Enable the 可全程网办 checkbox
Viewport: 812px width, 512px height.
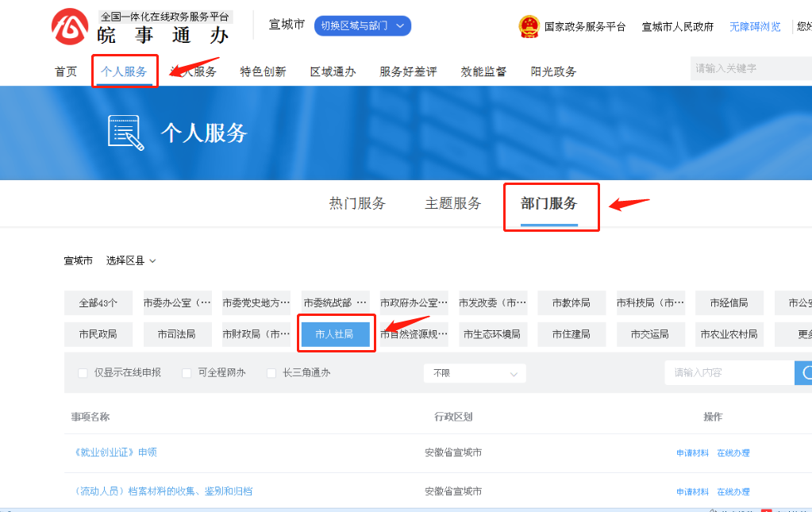[187, 373]
